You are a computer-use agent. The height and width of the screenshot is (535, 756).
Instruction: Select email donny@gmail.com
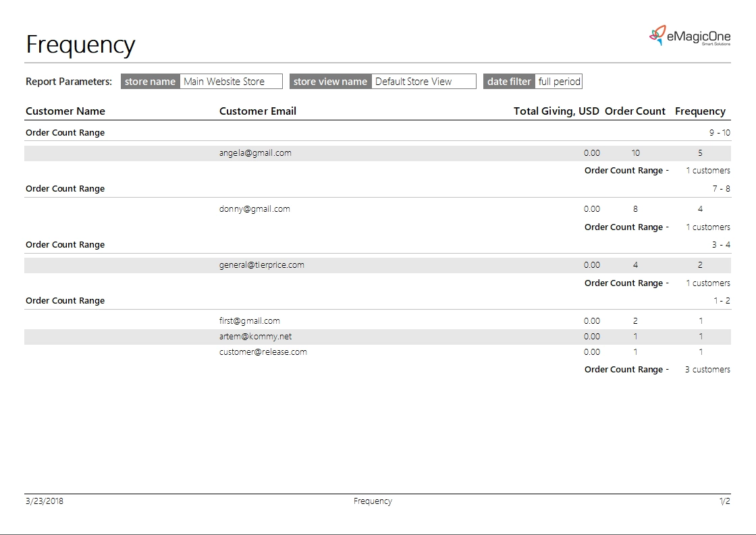(254, 208)
